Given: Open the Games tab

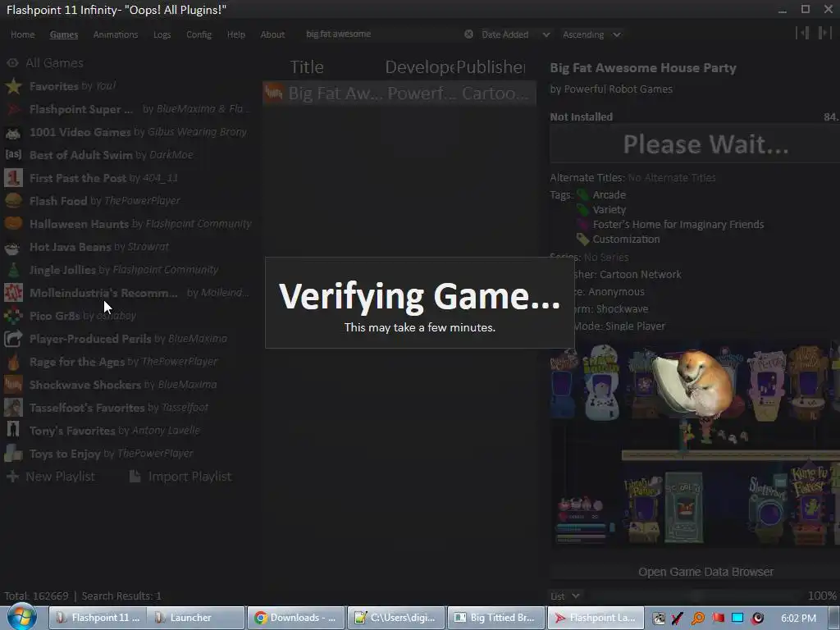Looking at the screenshot, I should (64, 34).
